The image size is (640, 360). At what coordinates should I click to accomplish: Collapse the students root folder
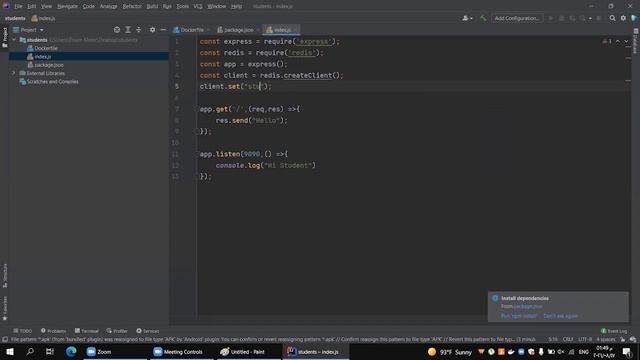(x=14, y=40)
